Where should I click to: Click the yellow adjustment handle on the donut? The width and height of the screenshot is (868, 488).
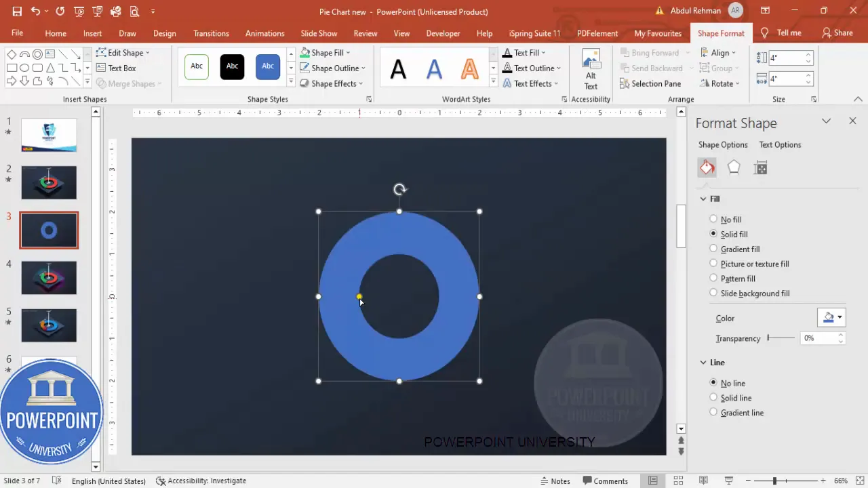[x=359, y=296]
